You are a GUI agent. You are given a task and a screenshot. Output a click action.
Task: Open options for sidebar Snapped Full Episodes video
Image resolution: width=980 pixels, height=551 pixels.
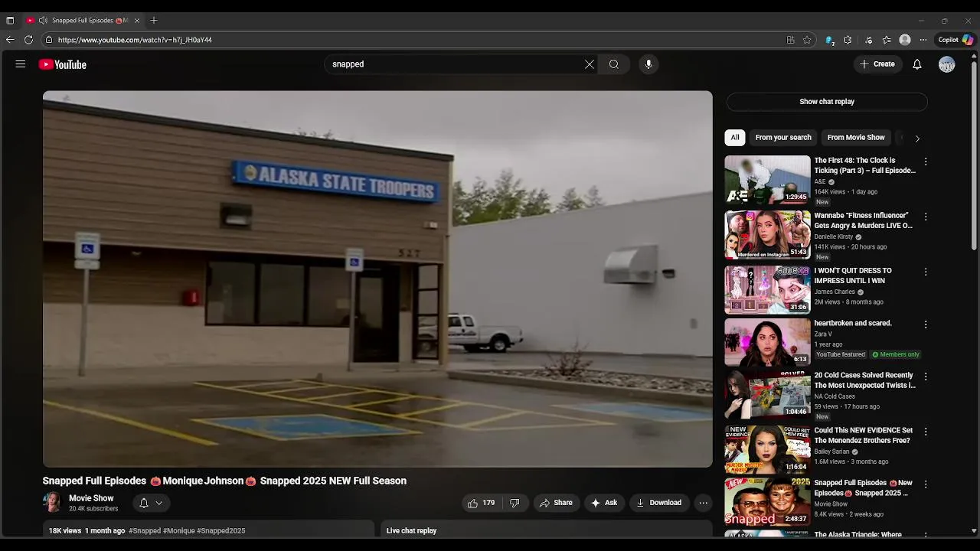click(926, 484)
